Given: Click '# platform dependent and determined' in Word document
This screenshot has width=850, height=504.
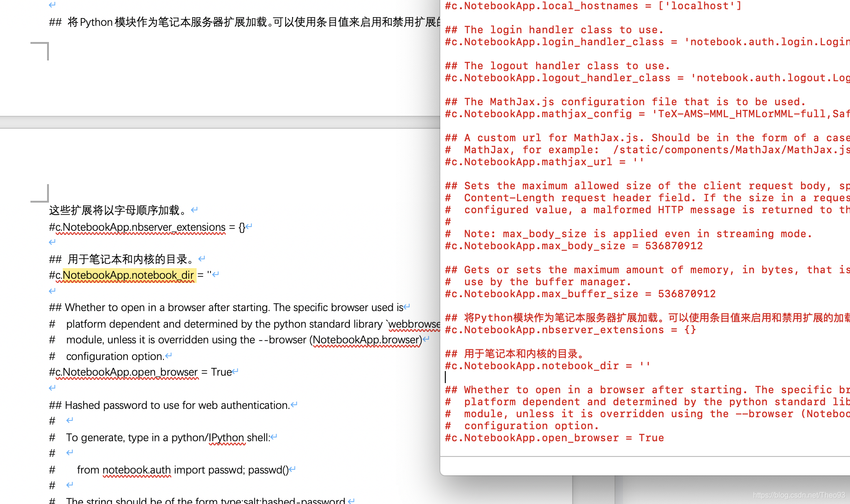Looking at the screenshot, I should click(x=245, y=324).
